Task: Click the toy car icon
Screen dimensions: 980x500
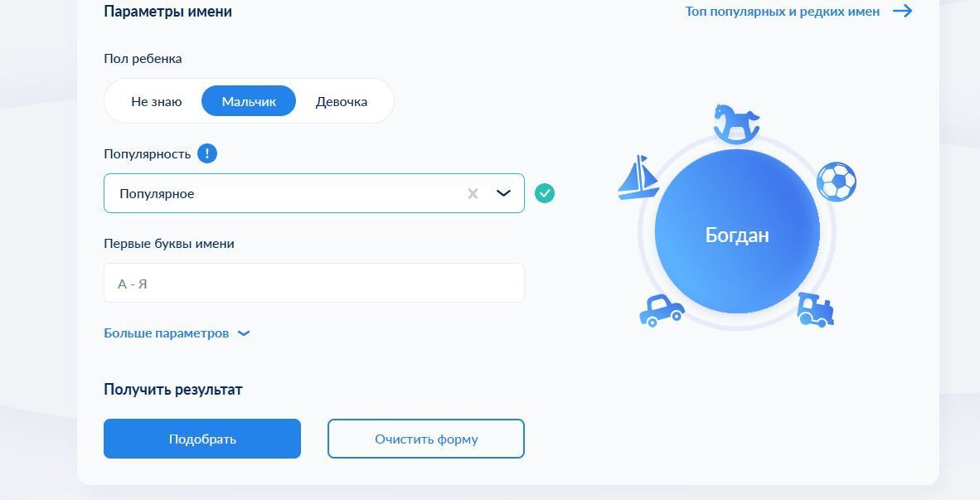Action: (x=662, y=311)
